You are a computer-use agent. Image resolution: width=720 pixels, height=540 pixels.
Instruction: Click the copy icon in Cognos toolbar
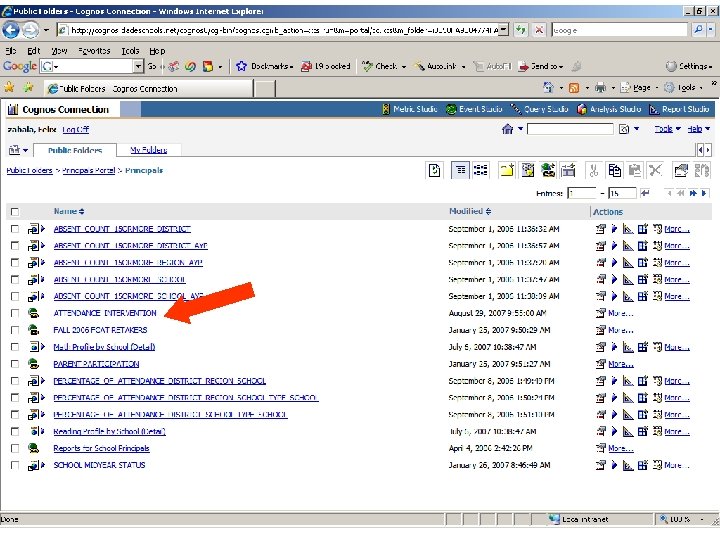[614, 171]
